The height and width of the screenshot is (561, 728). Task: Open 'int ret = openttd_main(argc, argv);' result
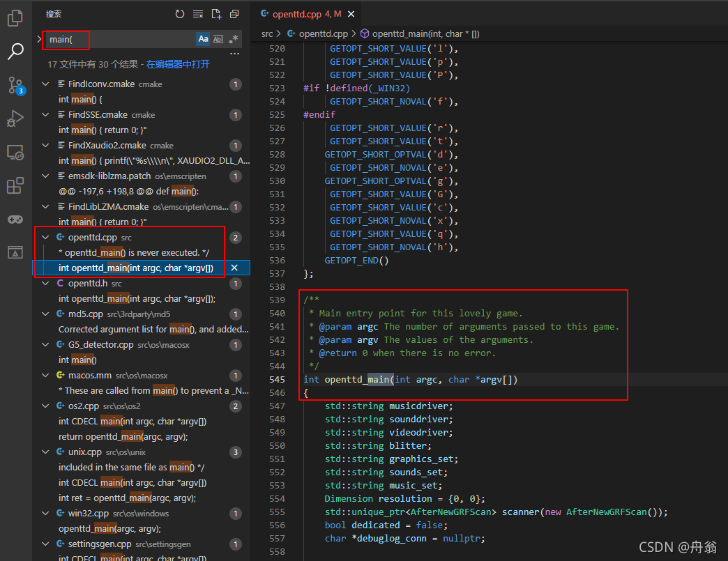127,498
